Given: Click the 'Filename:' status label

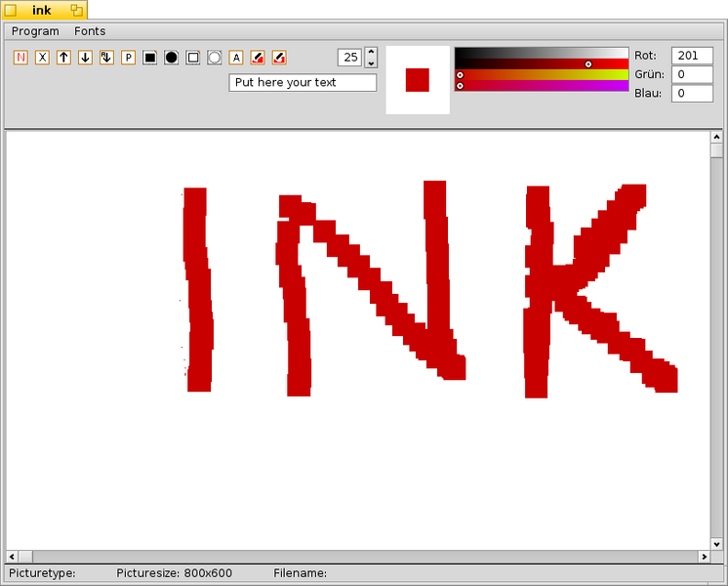Looking at the screenshot, I should tap(300, 573).
